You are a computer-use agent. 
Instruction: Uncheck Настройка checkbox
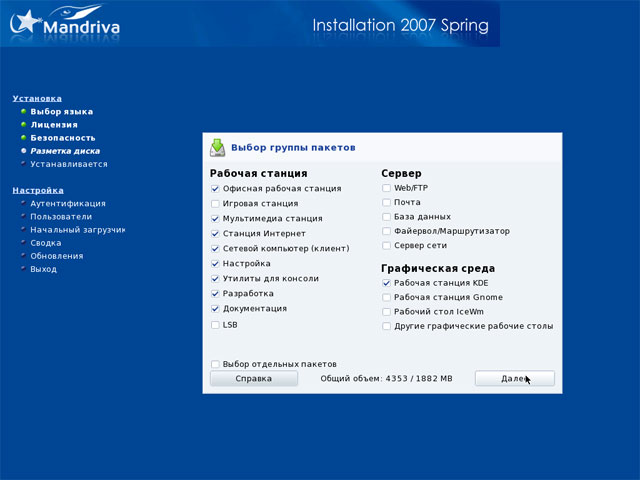[215, 264]
